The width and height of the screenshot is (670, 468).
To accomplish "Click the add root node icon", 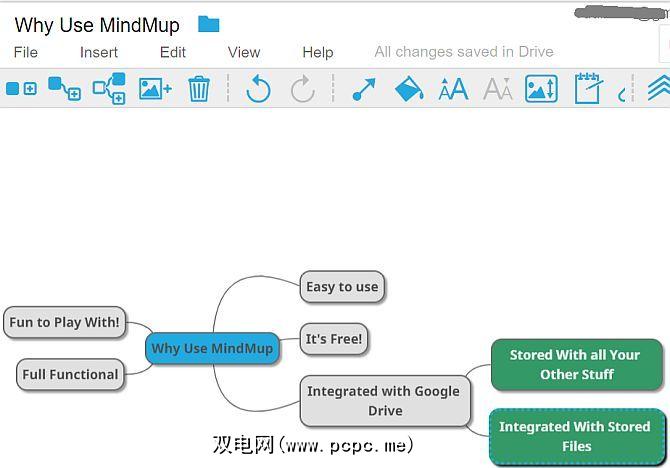I will (21, 89).
